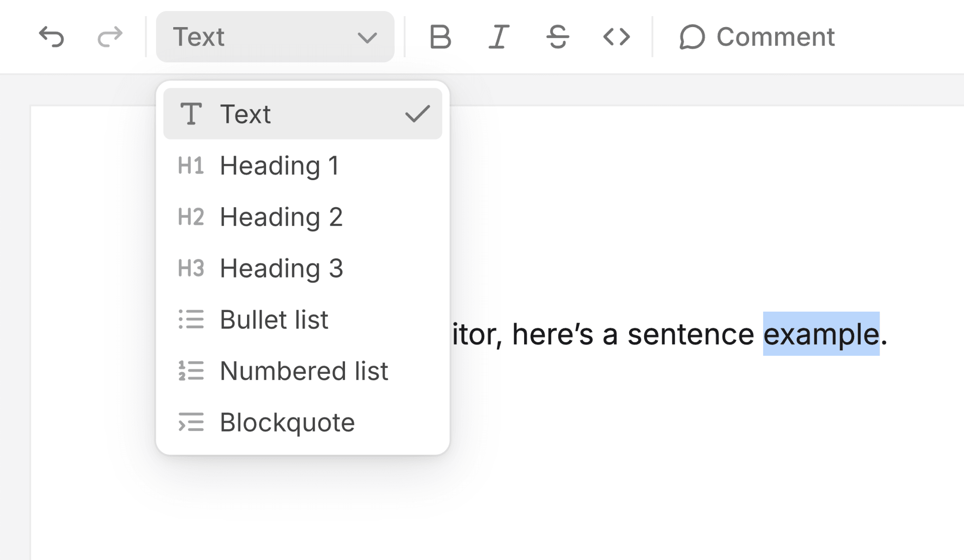Select Heading 1 from the menu
The height and width of the screenshot is (560, 964).
(x=280, y=166)
